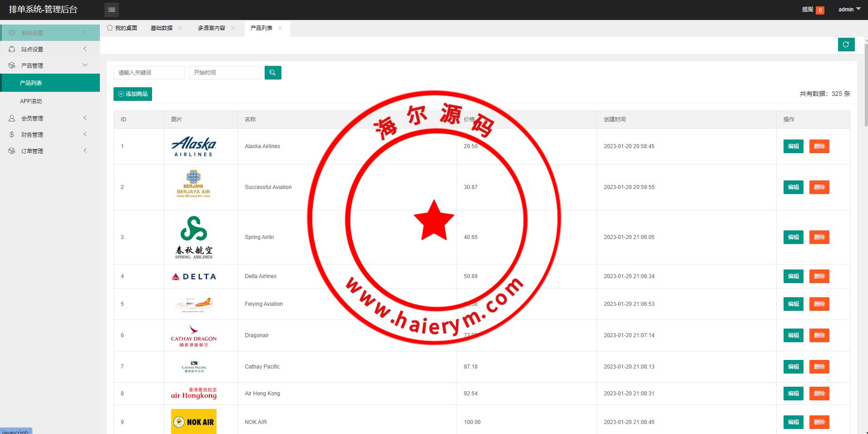This screenshot has height=434, width=868.
Task: Open the admin user dropdown
Action: pos(849,10)
